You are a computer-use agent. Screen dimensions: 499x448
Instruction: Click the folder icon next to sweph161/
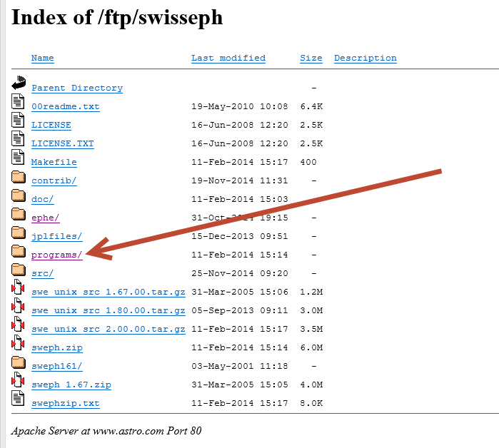coord(19,362)
